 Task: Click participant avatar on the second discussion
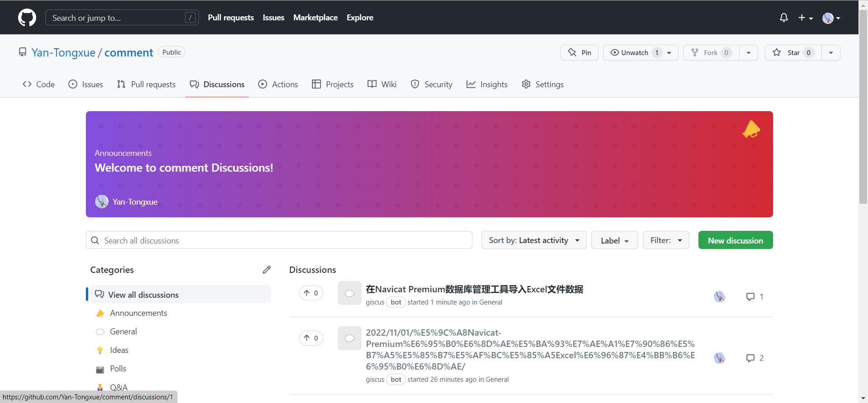click(x=719, y=358)
